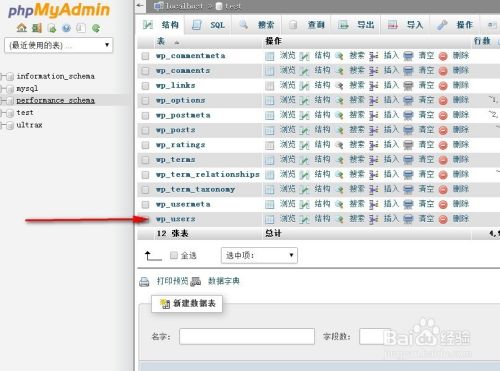Tick the wp_comments checkbox

coord(145,71)
